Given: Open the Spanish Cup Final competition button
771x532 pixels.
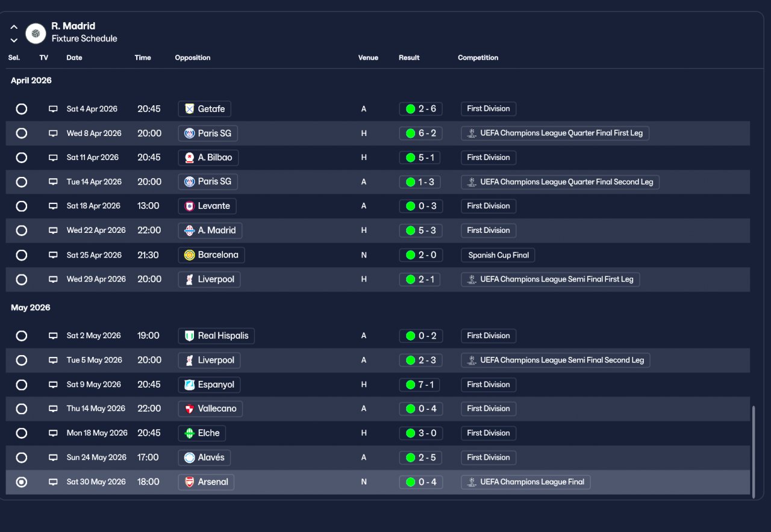Looking at the screenshot, I should point(498,255).
